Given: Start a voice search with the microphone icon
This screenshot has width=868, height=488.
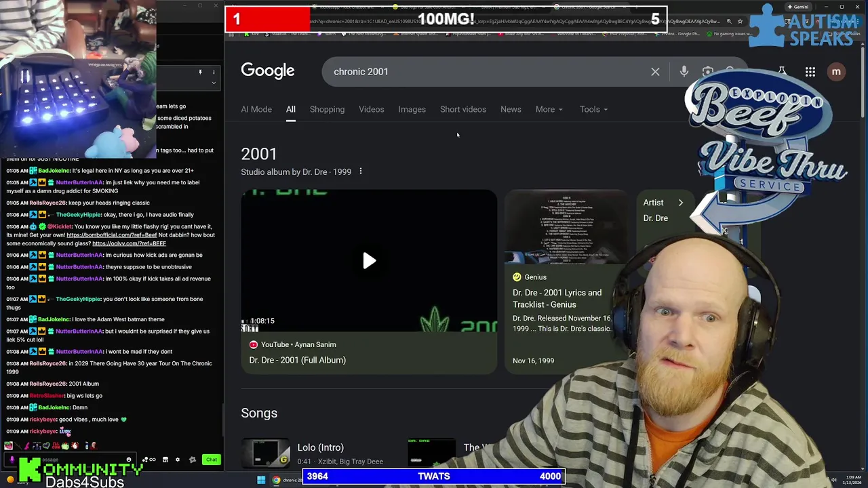Looking at the screenshot, I should pyautogui.click(x=684, y=71).
